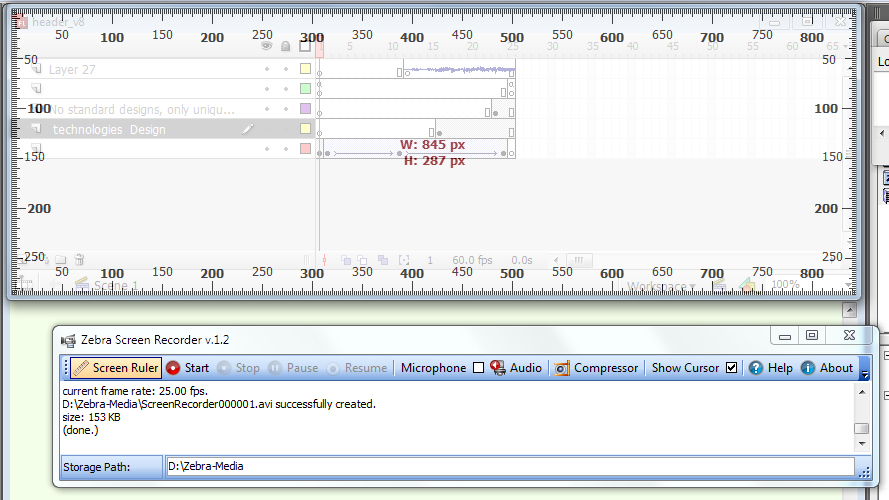Viewport: 889px width, 500px height.
Task: Click the log scrollbar up arrow
Action: [x=862, y=392]
